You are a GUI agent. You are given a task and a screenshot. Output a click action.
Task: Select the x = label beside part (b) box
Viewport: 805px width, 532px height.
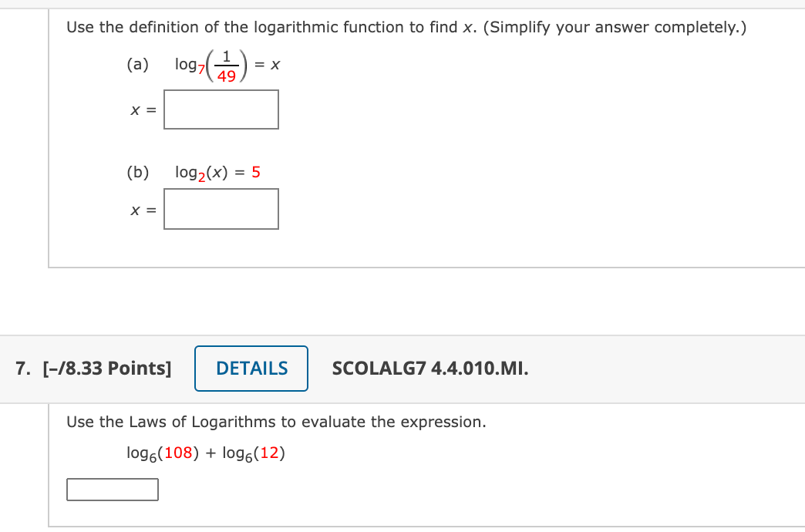point(142,208)
